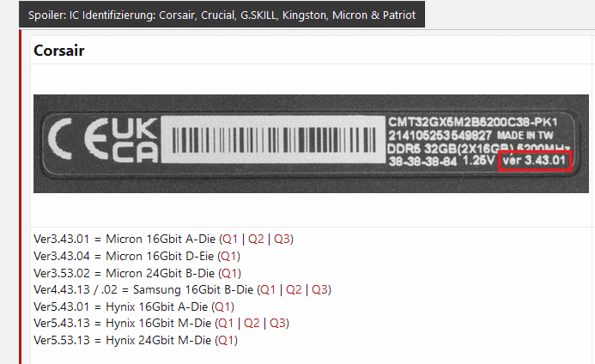
Task: Open Q1 link for Hynix 16Gbit A-Die
Action: click(222, 306)
